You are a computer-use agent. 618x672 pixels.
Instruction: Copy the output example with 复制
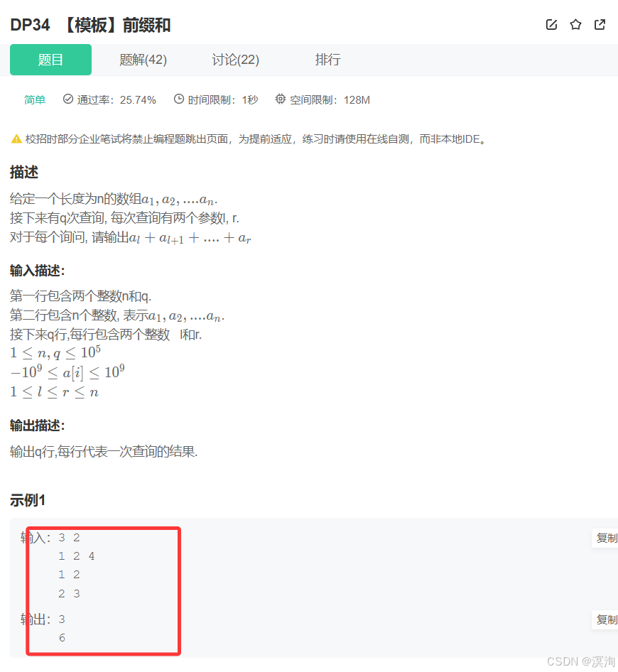606,619
